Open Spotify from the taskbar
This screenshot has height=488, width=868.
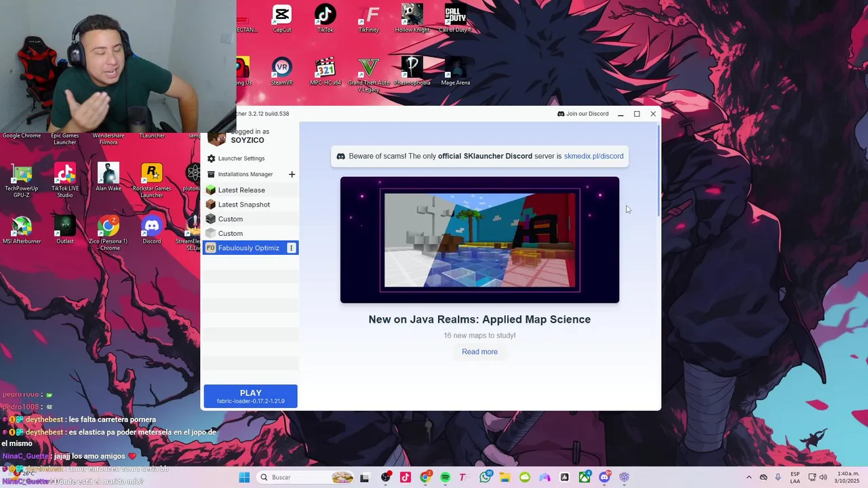click(x=445, y=477)
